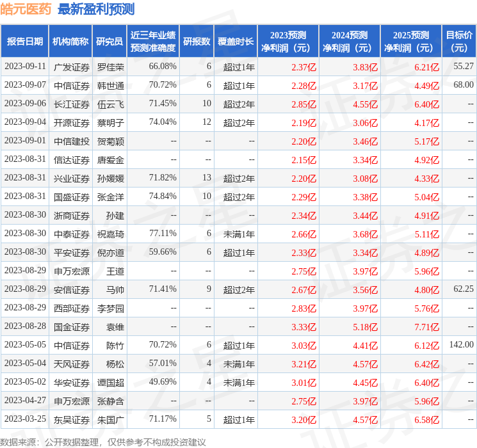Click 兴业证券 institution cell
The width and height of the screenshot is (477, 448).
click(x=72, y=179)
